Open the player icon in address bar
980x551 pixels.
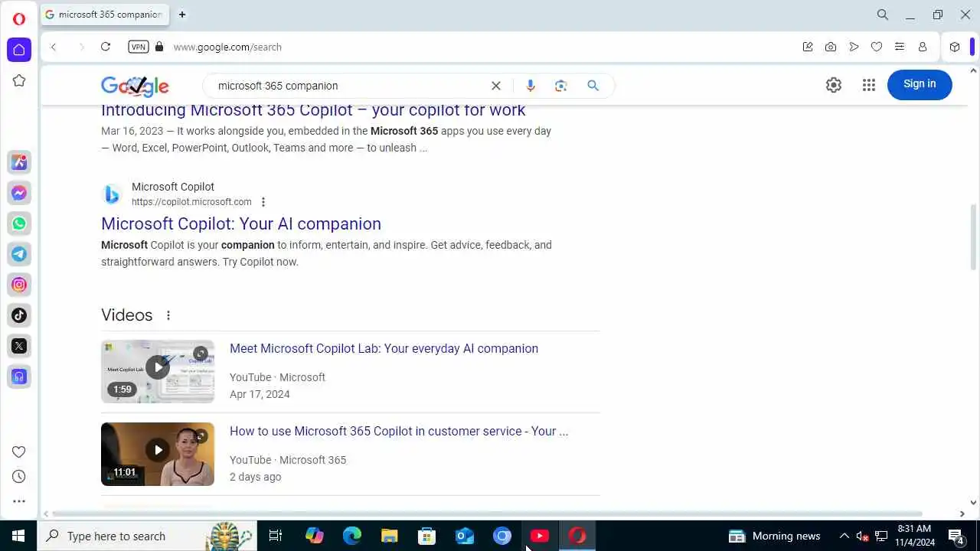click(x=854, y=47)
